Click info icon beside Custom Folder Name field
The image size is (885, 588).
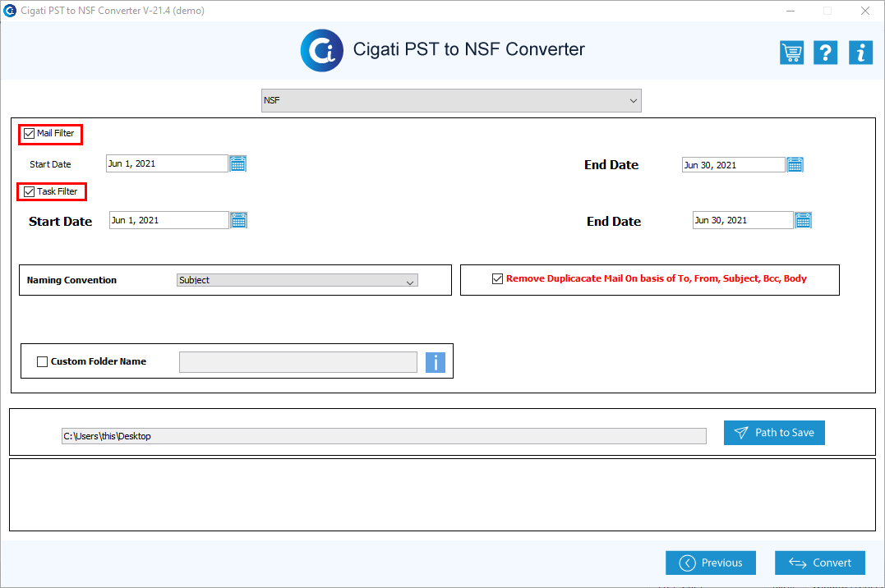pos(436,362)
